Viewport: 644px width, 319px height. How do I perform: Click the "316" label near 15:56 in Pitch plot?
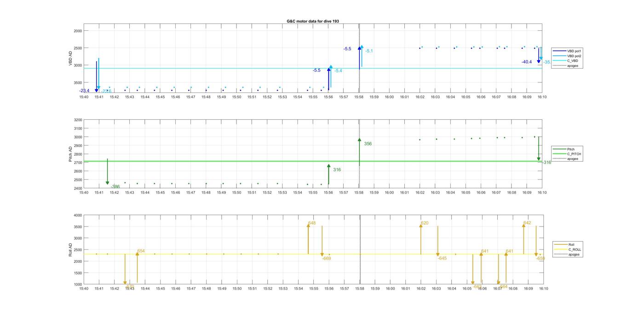point(337,170)
